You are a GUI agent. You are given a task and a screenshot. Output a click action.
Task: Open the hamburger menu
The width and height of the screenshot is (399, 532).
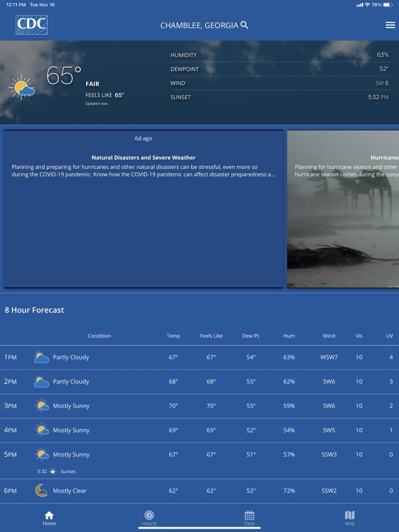pos(390,25)
